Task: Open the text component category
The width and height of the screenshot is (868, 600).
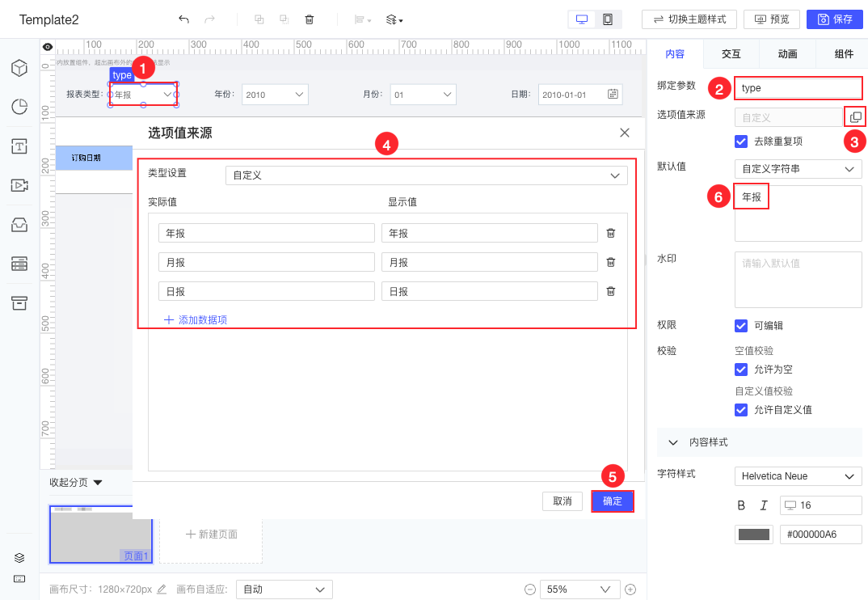Action: click(x=19, y=146)
